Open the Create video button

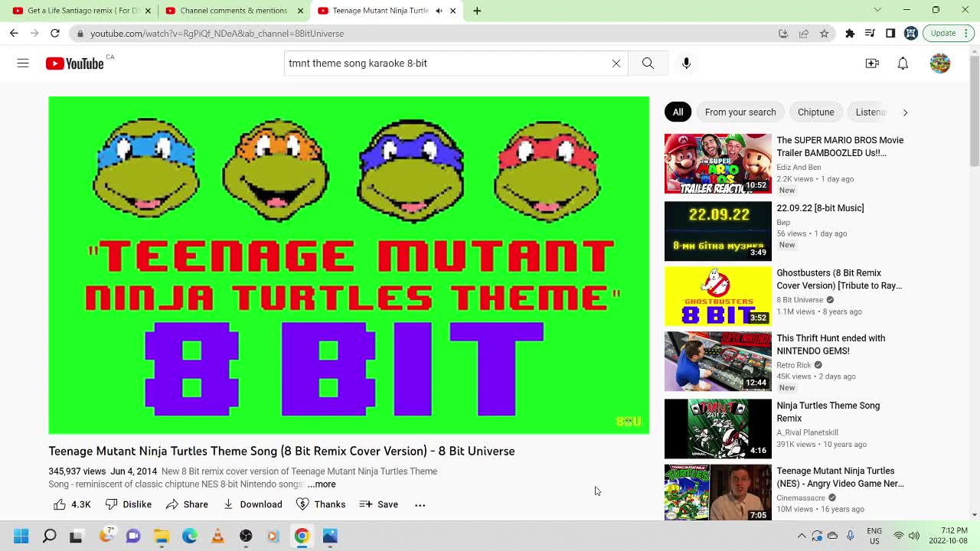tap(872, 64)
